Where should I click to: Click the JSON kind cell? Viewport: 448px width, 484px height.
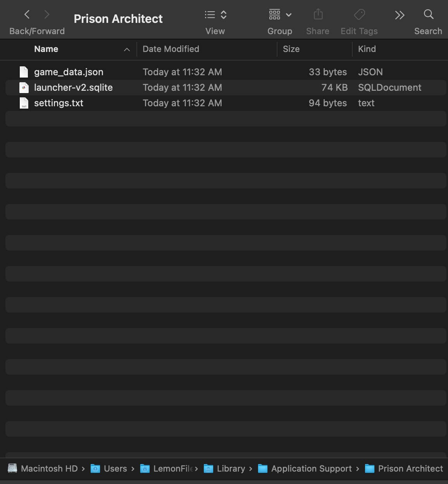[370, 72]
